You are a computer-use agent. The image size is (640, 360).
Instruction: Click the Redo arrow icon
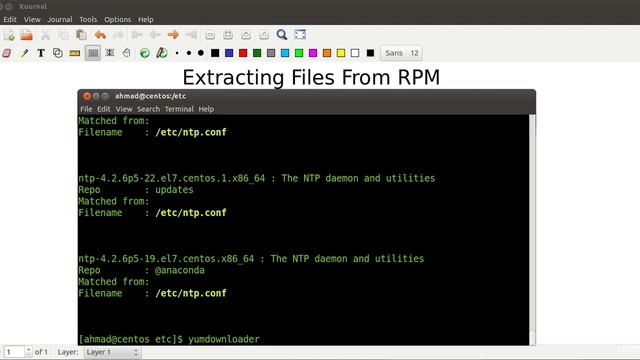[x=118, y=35]
